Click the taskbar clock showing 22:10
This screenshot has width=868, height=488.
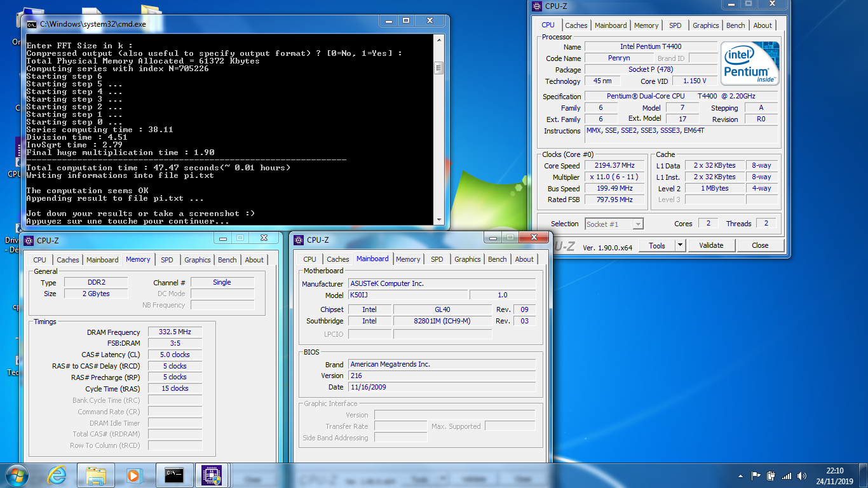(x=835, y=475)
